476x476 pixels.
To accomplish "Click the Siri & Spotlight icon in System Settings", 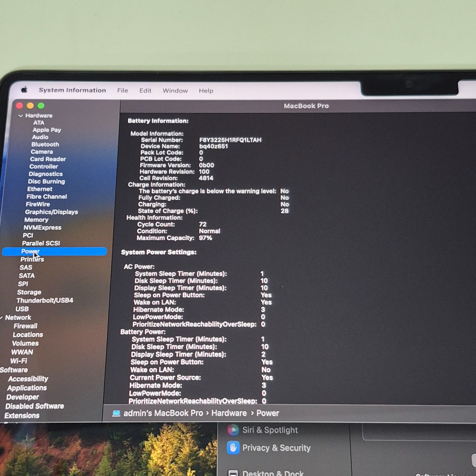I will point(233,430).
